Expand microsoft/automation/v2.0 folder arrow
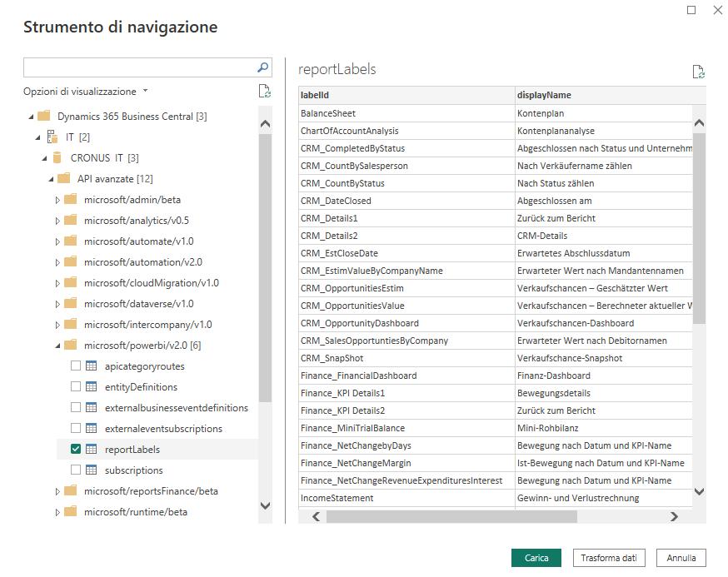 pyautogui.click(x=57, y=262)
